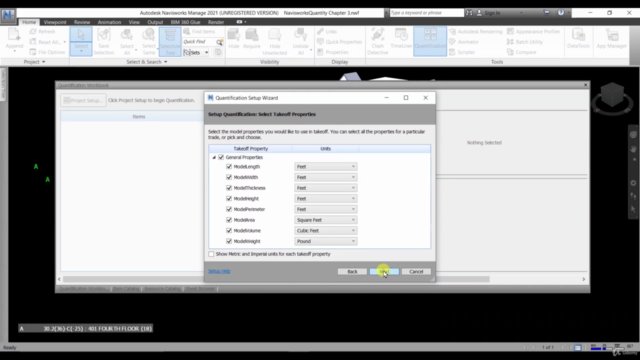Click the Append icon in ribbon
Image resolution: width=640 pixels, height=360 pixels.
pyautogui.click(x=14, y=40)
